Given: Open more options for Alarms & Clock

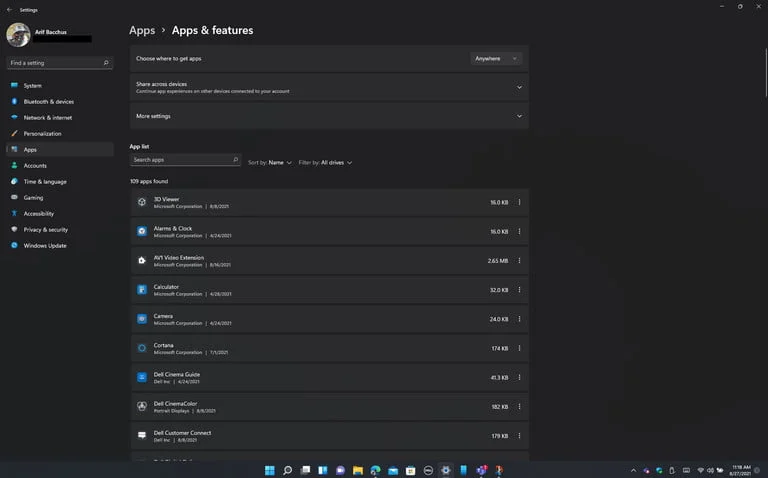Looking at the screenshot, I should pos(519,231).
